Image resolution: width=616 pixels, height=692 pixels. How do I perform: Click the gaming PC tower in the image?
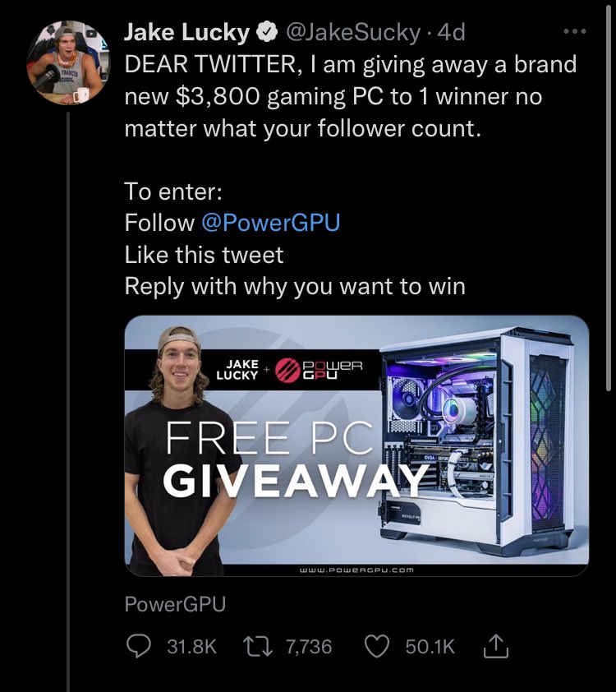tap(485, 444)
